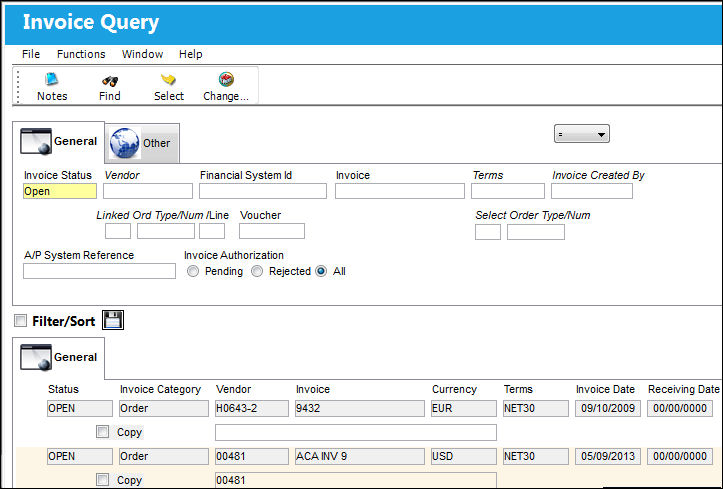723x489 pixels.
Task: Click the empty field beside first Copy checkbox
Action: point(356,432)
